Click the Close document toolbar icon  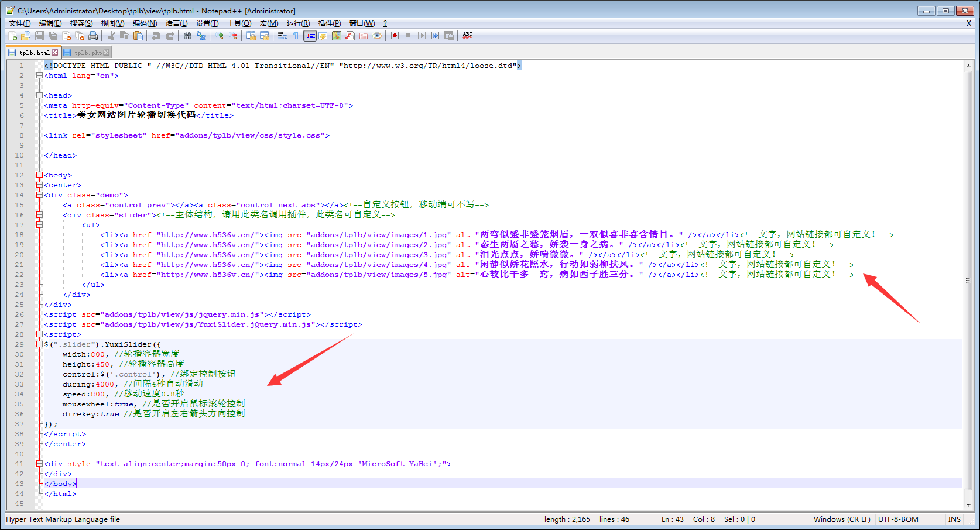point(66,36)
